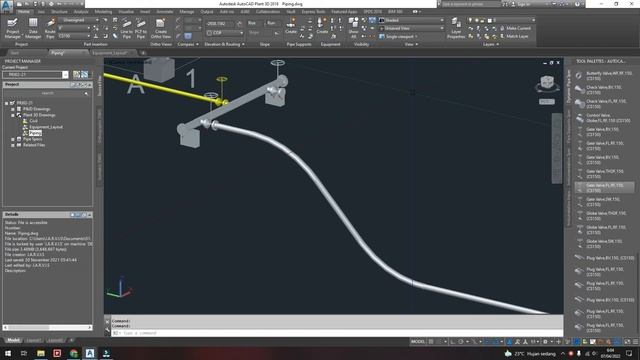Switch to the Analysis ribbon tab
Screen dimensions: 640x360
point(81,12)
